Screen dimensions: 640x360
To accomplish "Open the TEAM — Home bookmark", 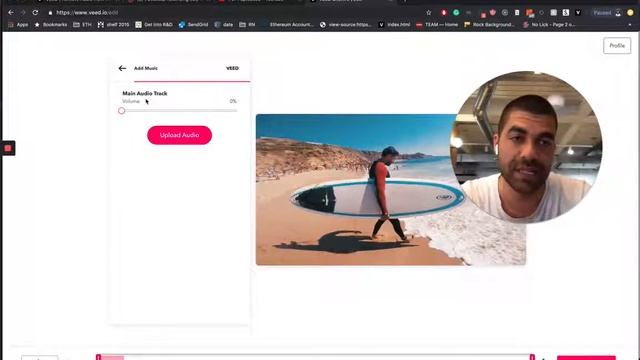I will (437, 24).
